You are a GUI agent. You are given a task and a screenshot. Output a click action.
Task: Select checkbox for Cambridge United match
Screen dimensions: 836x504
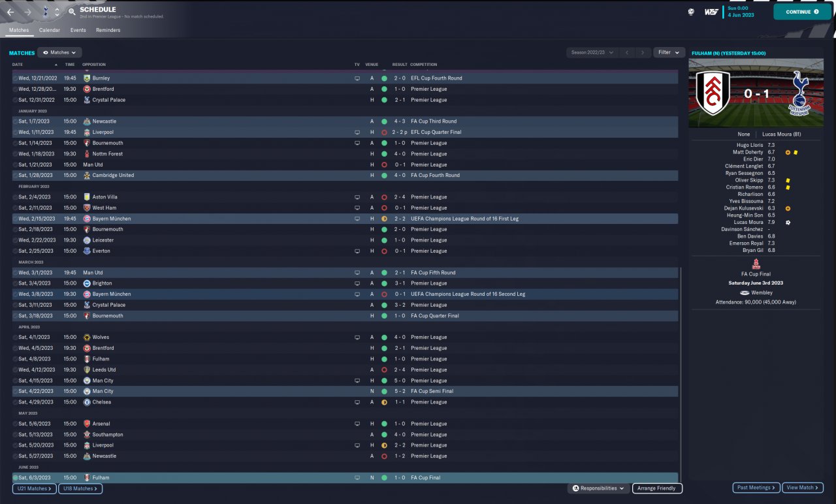(x=16, y=176)
